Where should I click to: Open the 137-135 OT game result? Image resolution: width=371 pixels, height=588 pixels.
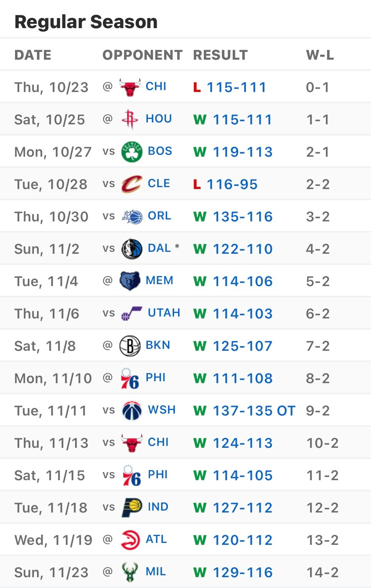[254, 411]
